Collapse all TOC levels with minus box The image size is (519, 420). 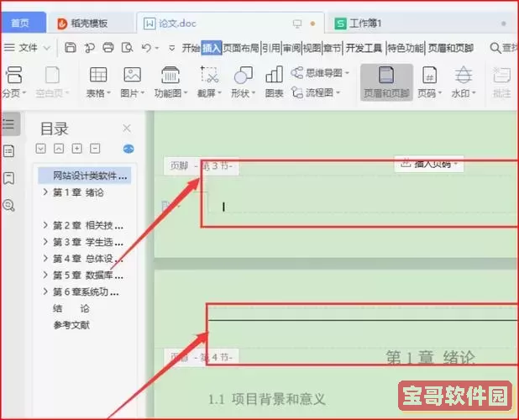pos(95,149)
